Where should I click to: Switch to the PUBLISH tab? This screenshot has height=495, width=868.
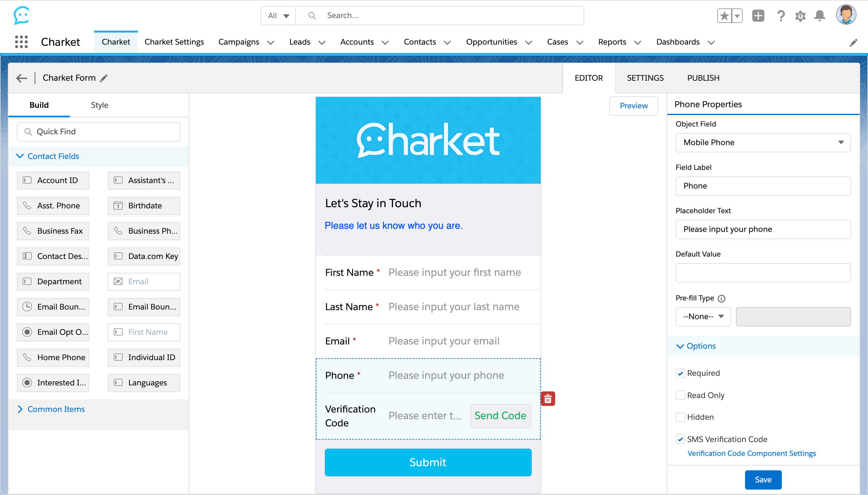click(703, 78)
